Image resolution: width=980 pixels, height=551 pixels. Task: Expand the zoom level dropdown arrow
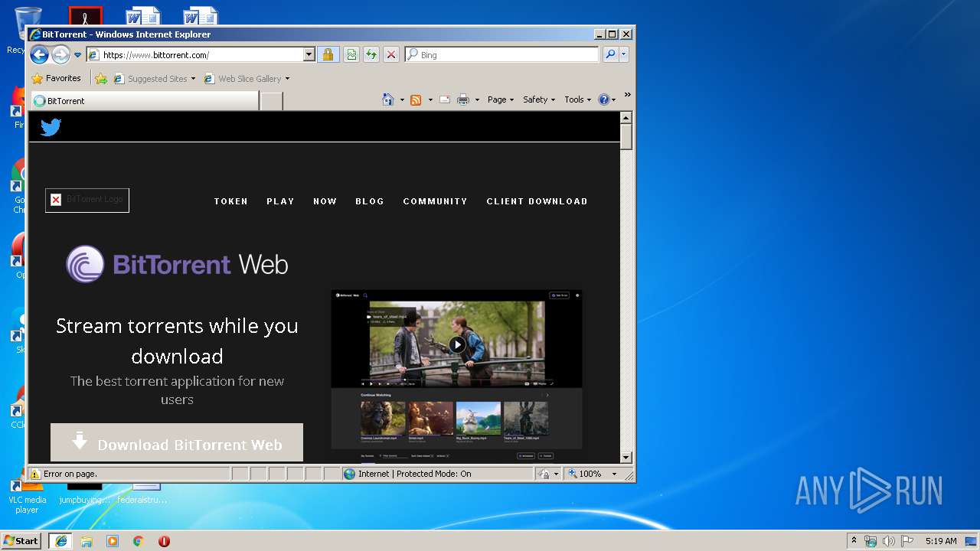[614, 474]
